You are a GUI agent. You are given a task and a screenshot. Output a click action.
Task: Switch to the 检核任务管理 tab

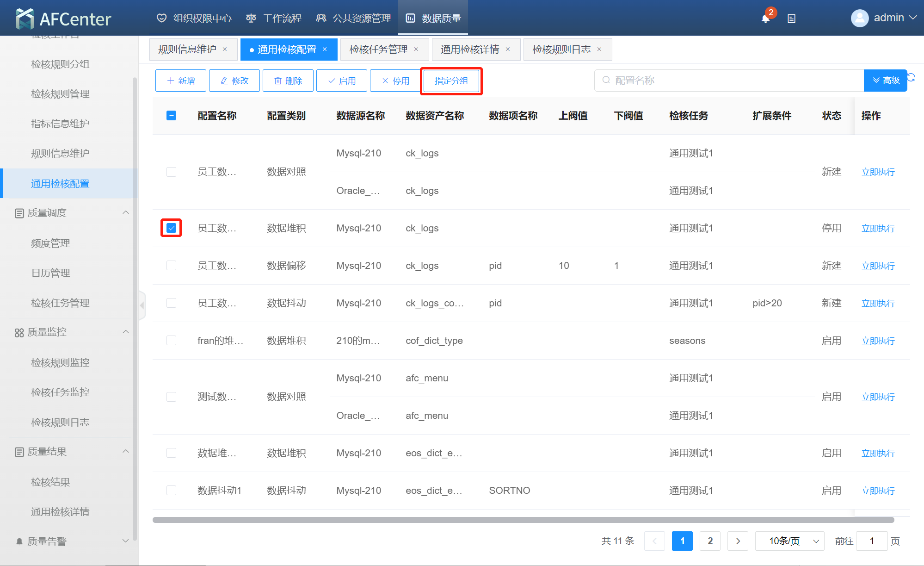pos(378,50)
